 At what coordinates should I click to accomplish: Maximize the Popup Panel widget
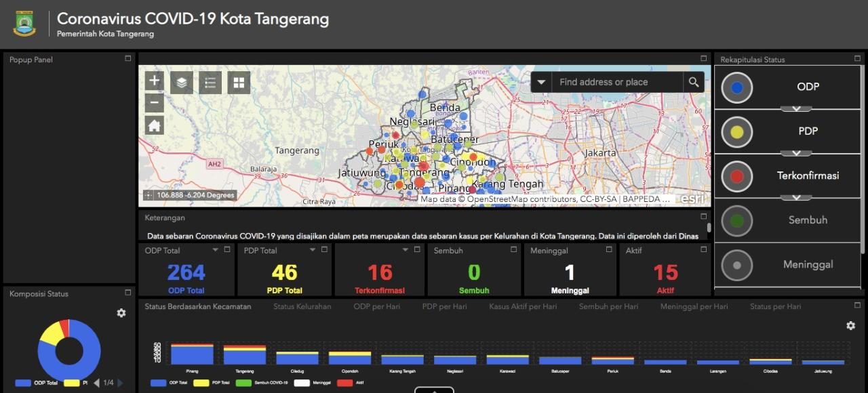[x=128, y=59]
